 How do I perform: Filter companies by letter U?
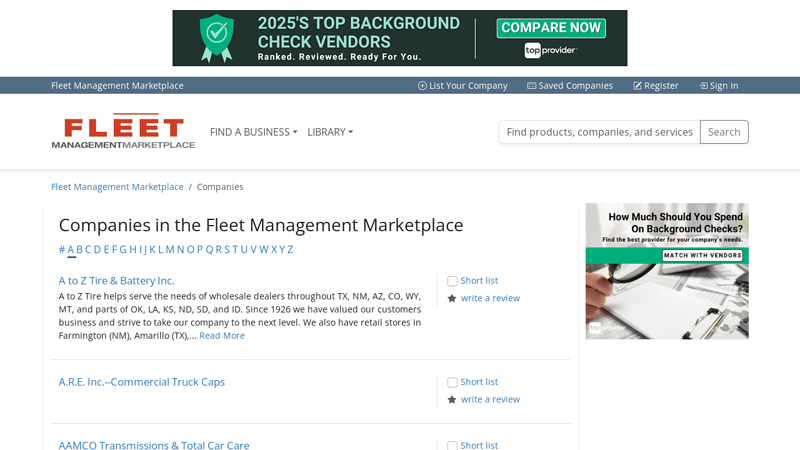(x=244, y=249)
